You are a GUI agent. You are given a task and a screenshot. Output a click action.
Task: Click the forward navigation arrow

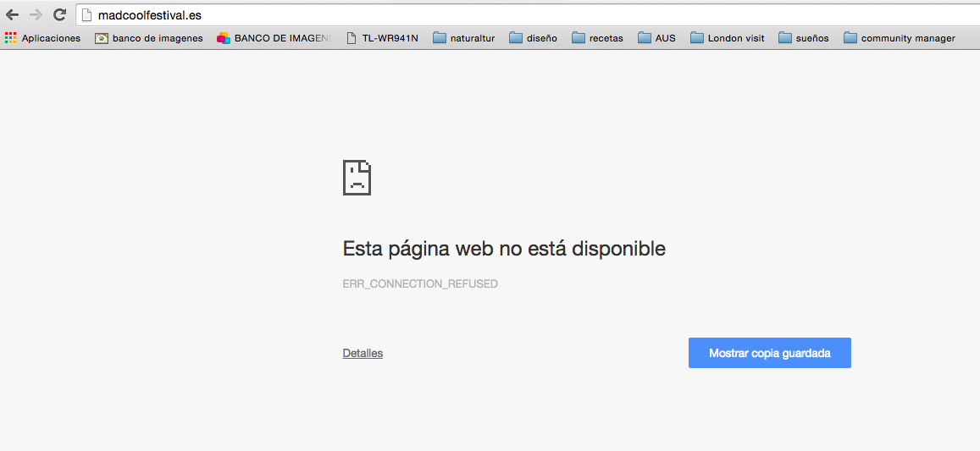click(x=36, y=15)
